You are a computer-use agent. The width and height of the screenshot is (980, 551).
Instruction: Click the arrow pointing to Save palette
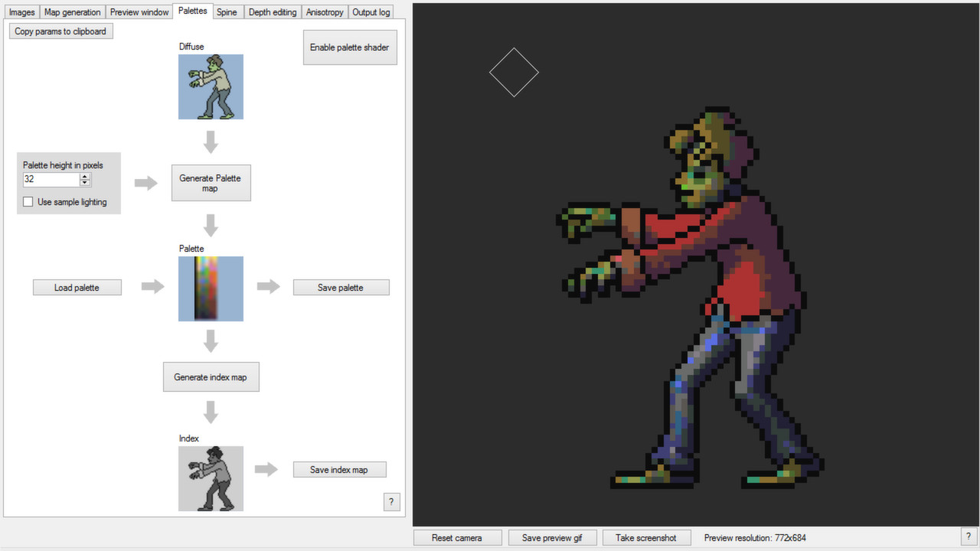click(266, 287)
